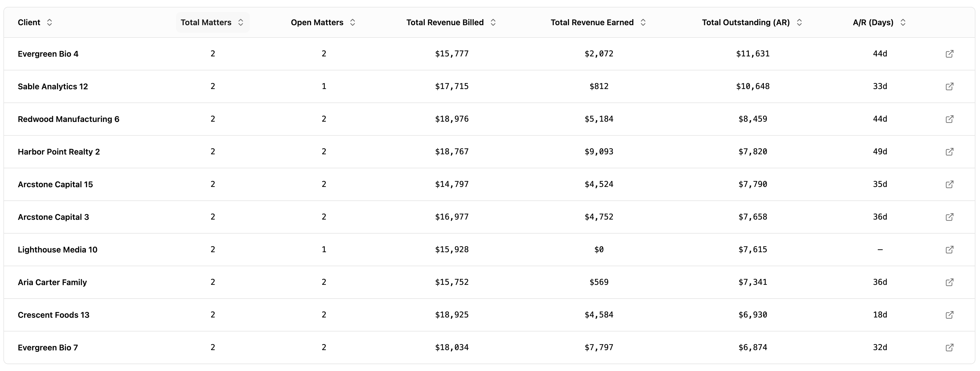Select the 49d A/R value for Harbor Point Realty
Image resolution: width=980 pixels, height=371 pixels.
(880, 151)
